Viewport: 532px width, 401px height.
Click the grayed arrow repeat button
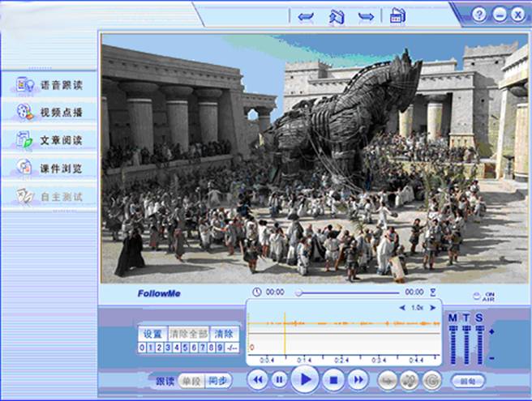point(388,380)
